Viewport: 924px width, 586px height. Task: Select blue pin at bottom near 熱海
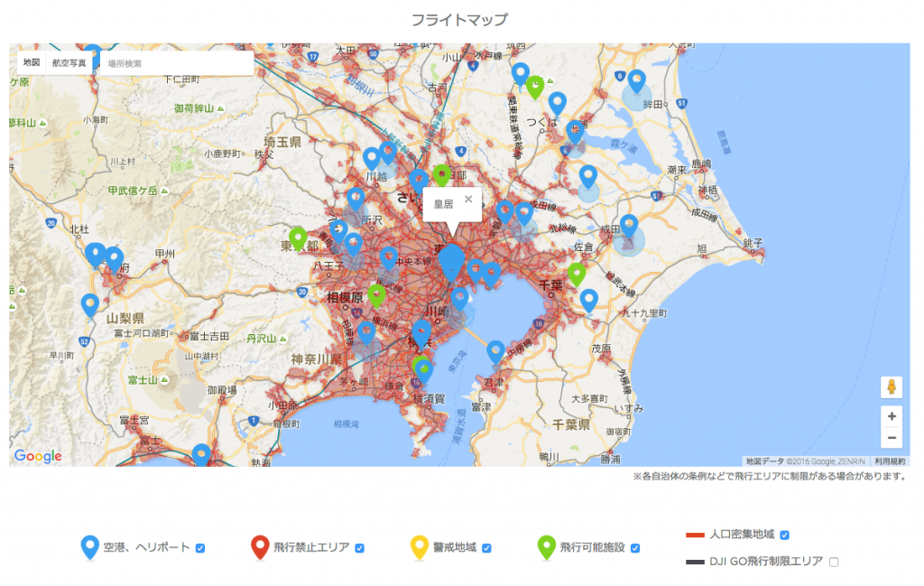point(201,454)
